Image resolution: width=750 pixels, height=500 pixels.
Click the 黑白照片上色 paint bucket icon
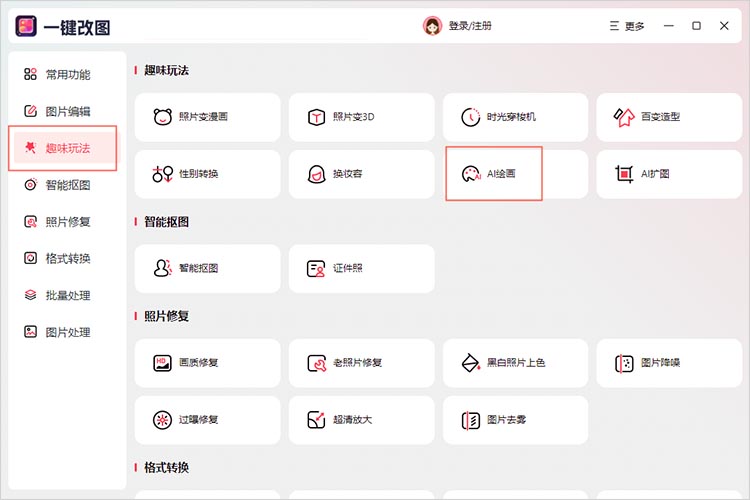[471, 363]
